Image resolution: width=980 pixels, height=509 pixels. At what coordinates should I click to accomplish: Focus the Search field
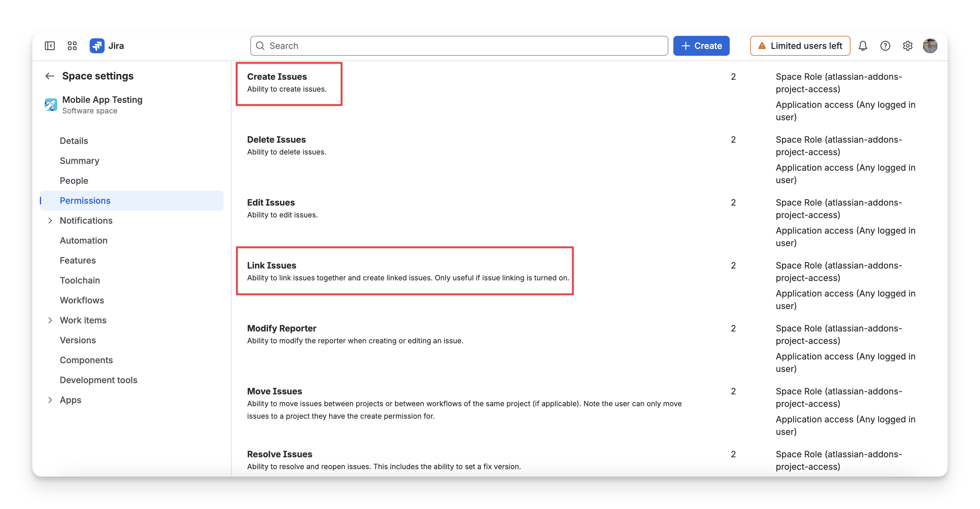459,46
